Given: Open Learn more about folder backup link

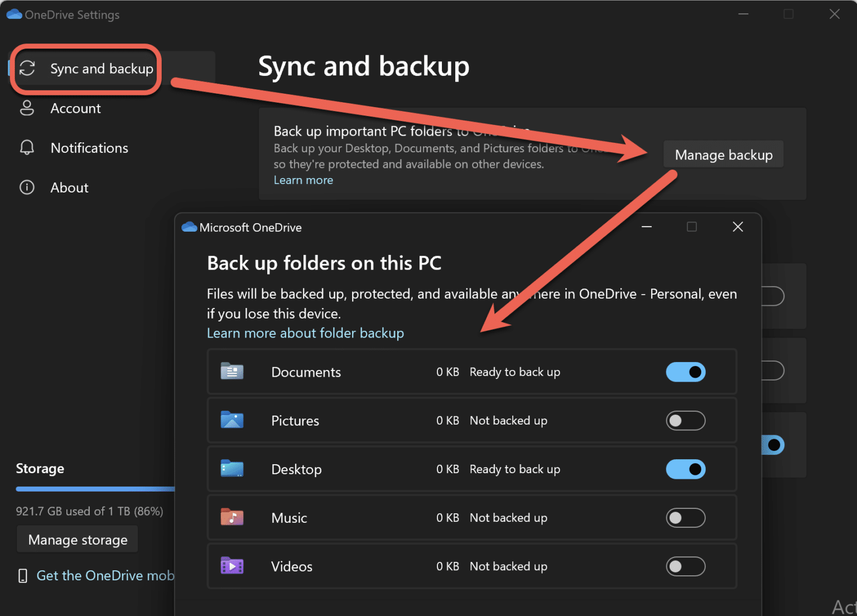Looking at the screenshot, I should (305, 333).
